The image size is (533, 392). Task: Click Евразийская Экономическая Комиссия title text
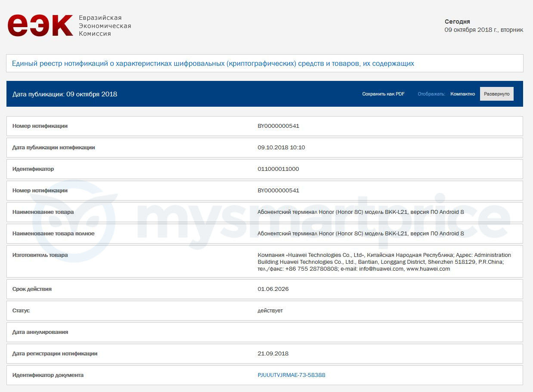coord(105,26)
